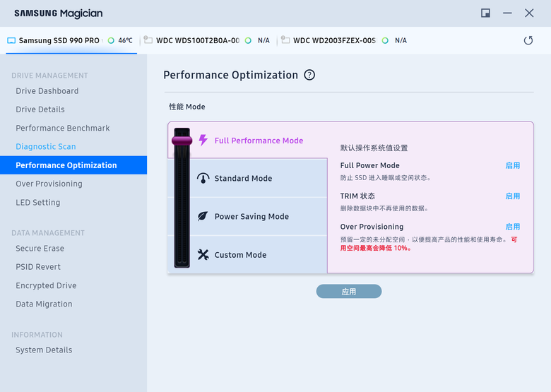
Task: Select the Samsung SSD 990 PRO tab
Action: point(71,40)
